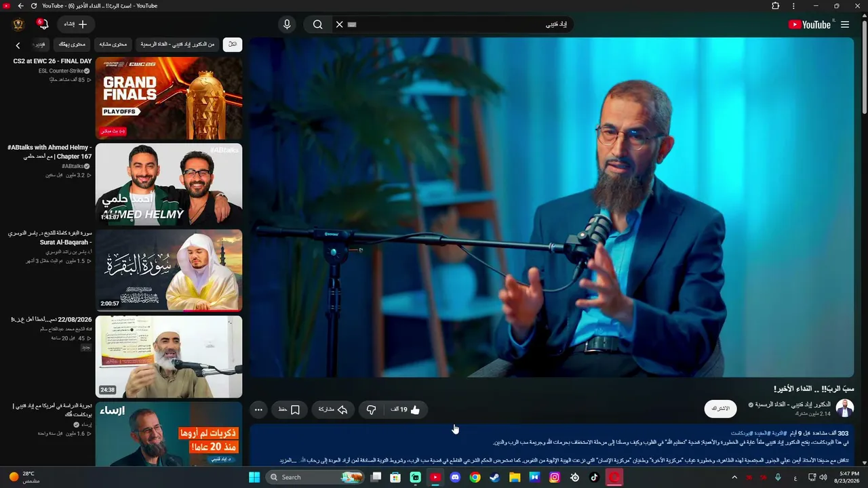Image resolution: width=868 pixels, height=488 pixels.
Task: Clear the search box with the X icon
Action: 340,24
